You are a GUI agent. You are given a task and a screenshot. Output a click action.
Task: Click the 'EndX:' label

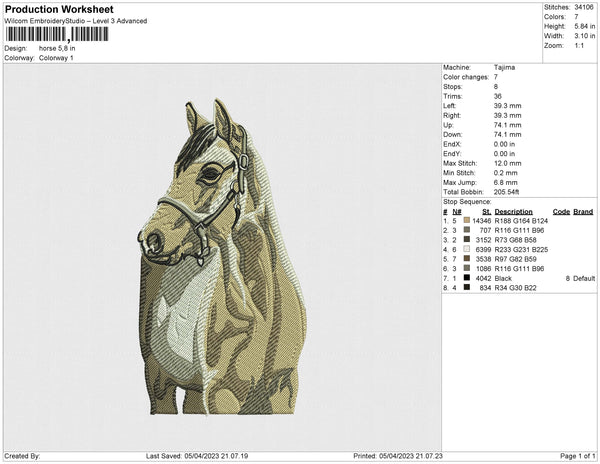(452, 144)
